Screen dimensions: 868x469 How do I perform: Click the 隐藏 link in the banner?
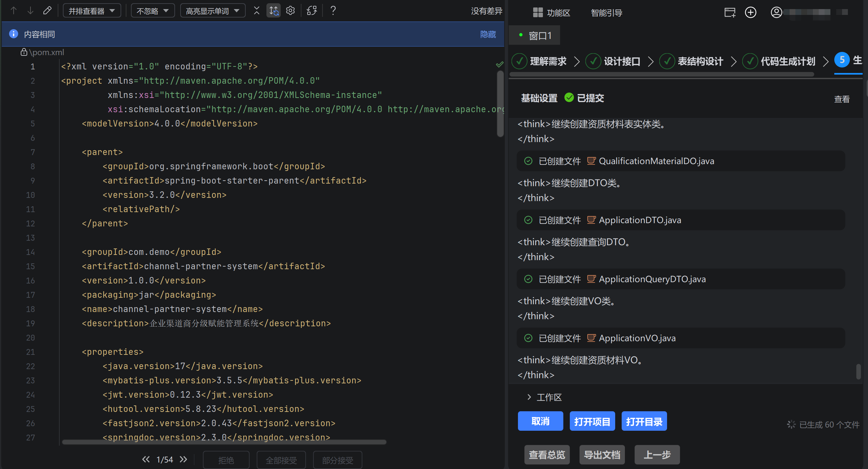(488, 34)
